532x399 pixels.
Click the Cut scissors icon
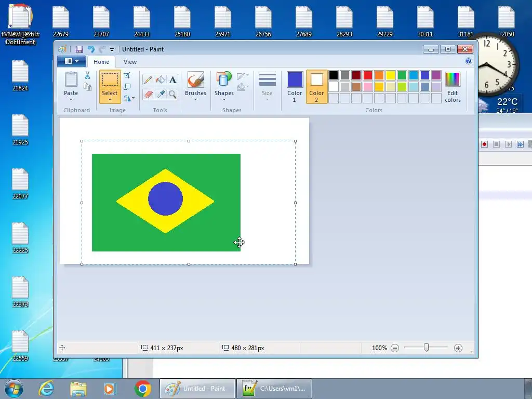tap(87, 75)
